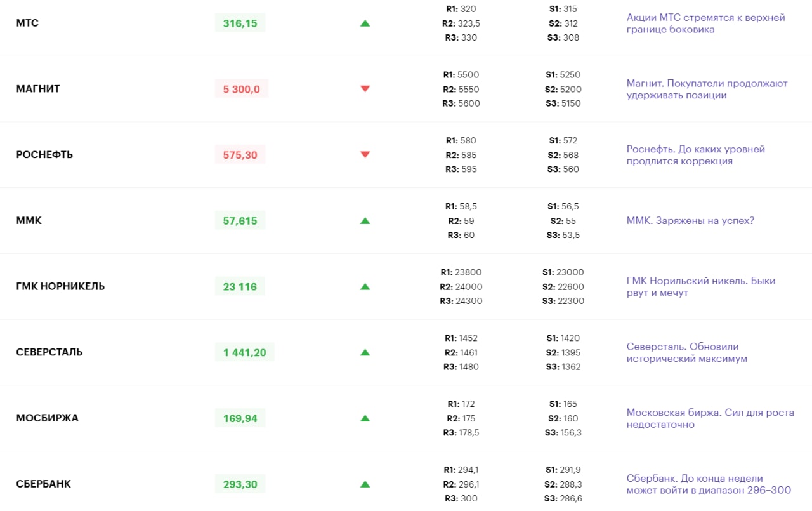Click the ГМК НОРНИКЕЛЬ price 23 116

pyautogui.click(x=240, y=286)
